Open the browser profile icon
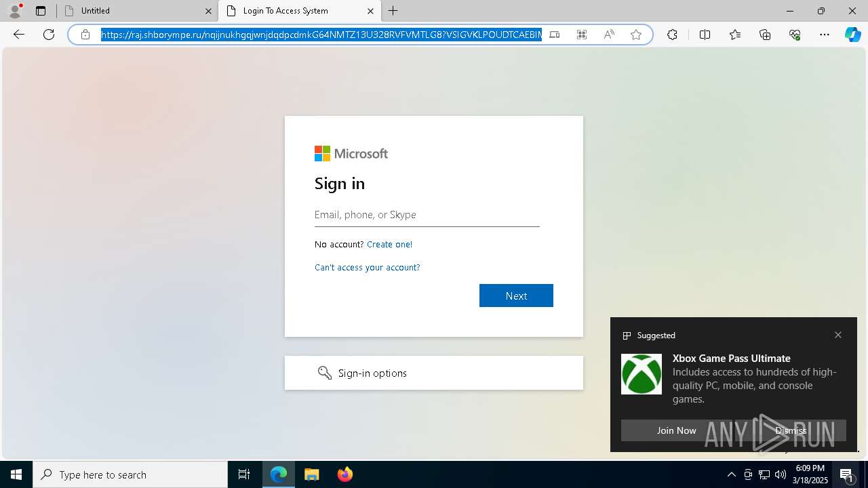The image size is (868, 488). coord(15,11)
